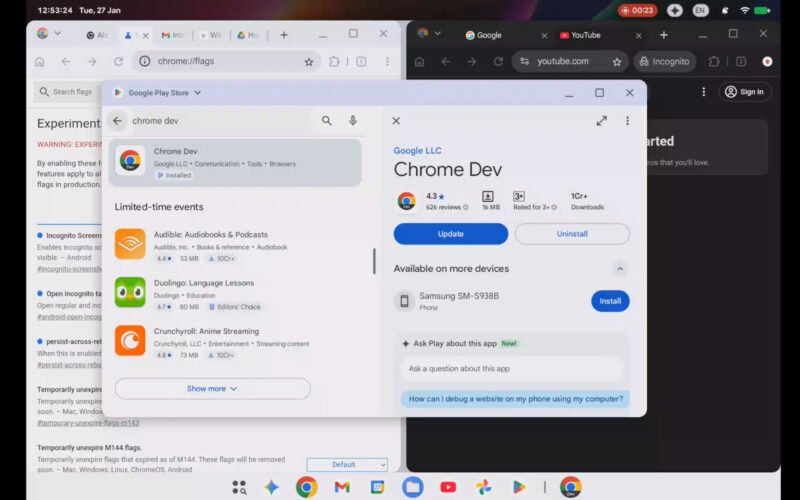This screenshot has width=800, height=500.
Task: Install on Samsung SM-S938B
Action: coord(610,301)
